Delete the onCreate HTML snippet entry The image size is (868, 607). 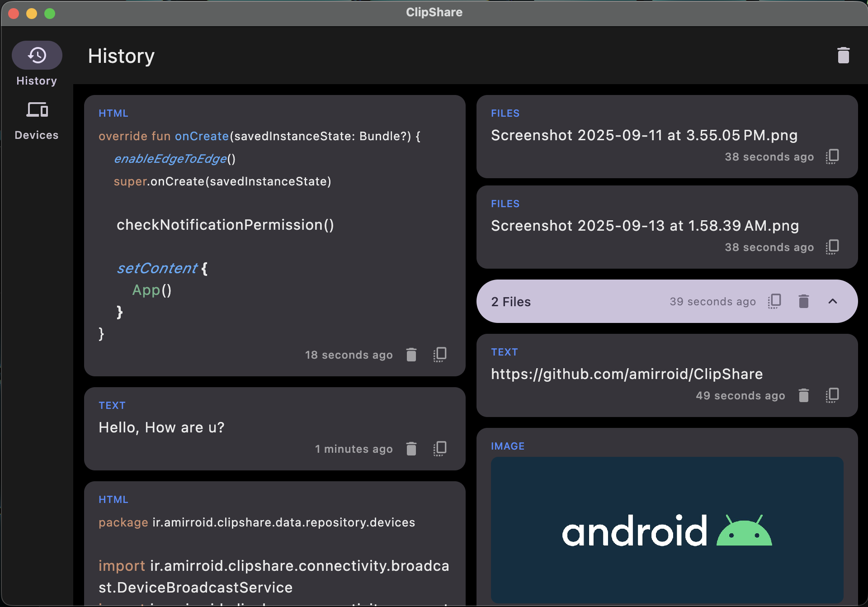(x=411, y=355)
